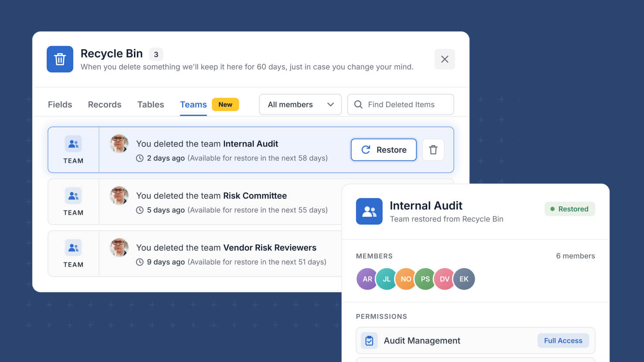Image resolution: width=644 pixels, height=362 pixels.
Task: Click the JL member avatar
Action: pyautogui.click(x=387, y=279)
